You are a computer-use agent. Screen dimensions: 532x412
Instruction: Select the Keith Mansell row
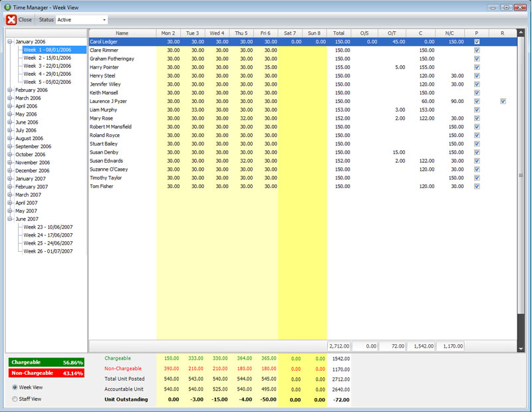coord(303,92)
